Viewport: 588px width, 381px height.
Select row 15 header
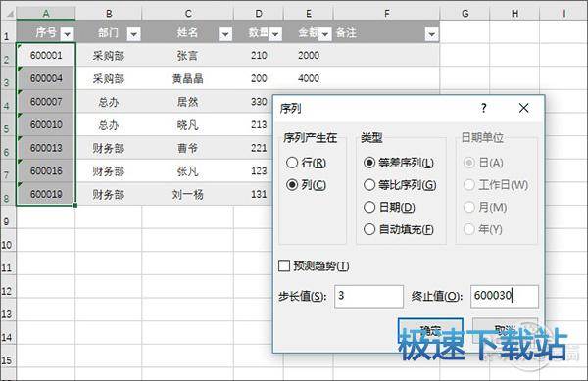coord(8,357)
